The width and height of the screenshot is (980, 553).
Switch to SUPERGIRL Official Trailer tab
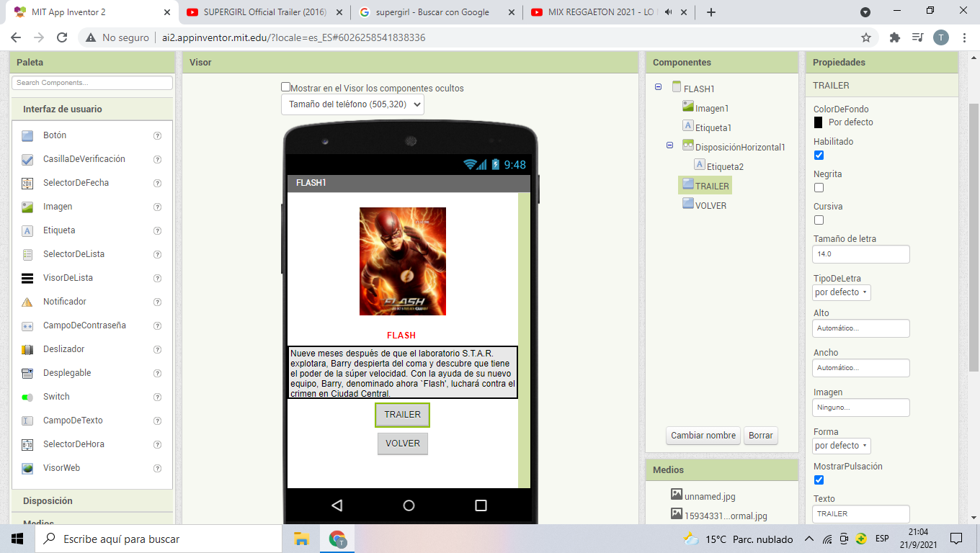[264, 12]
